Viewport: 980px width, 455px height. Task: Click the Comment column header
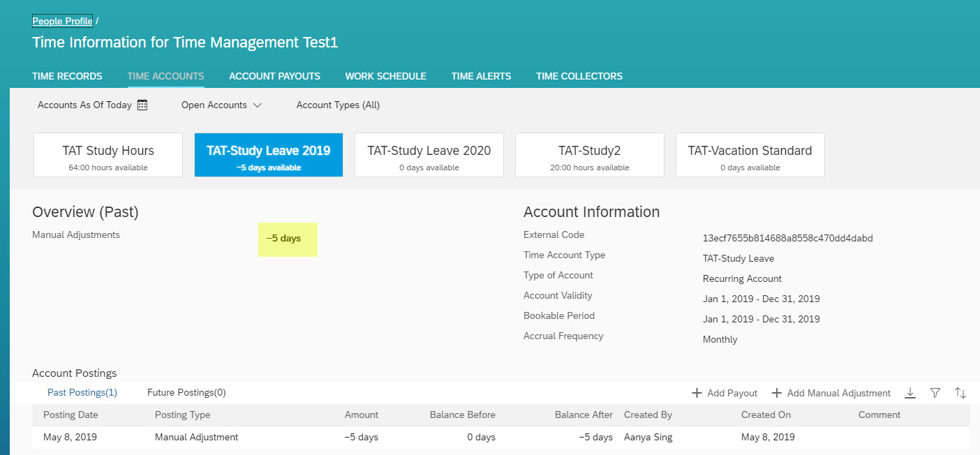(x=879, y=415)
